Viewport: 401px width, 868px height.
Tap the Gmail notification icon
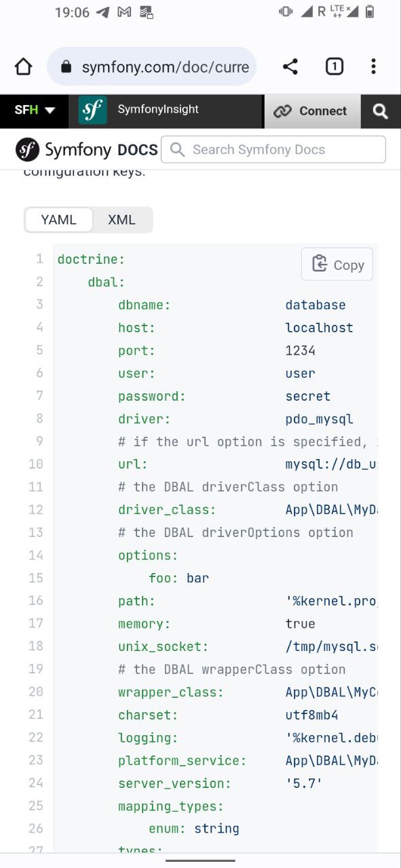(124, 12)
